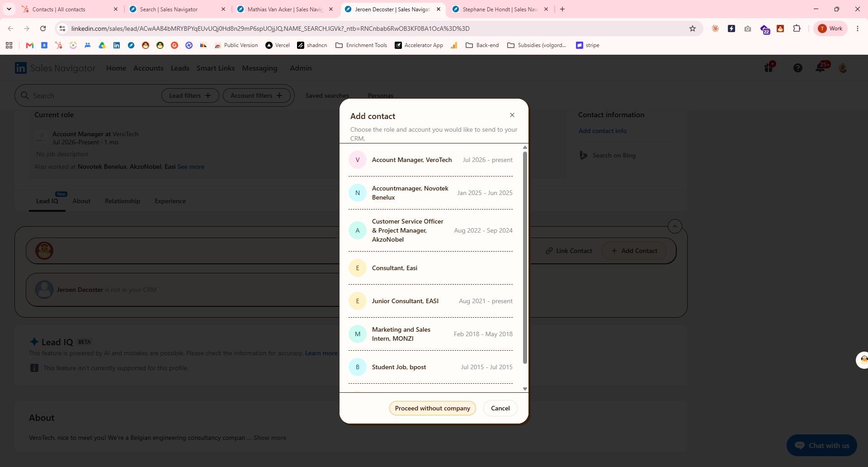Cancel the Add contact dialog
This screenshot has height=467, width=868.
pyautogui.click(x=500, y=408)
